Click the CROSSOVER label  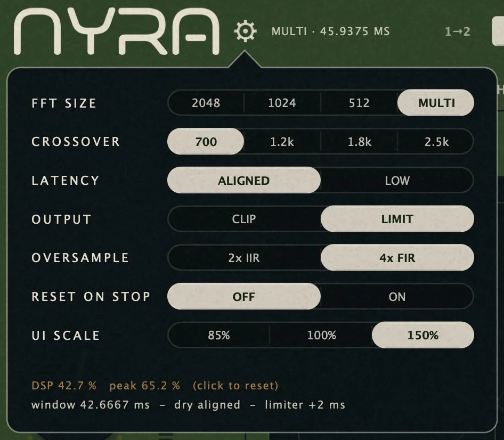[x=76, y=142]
